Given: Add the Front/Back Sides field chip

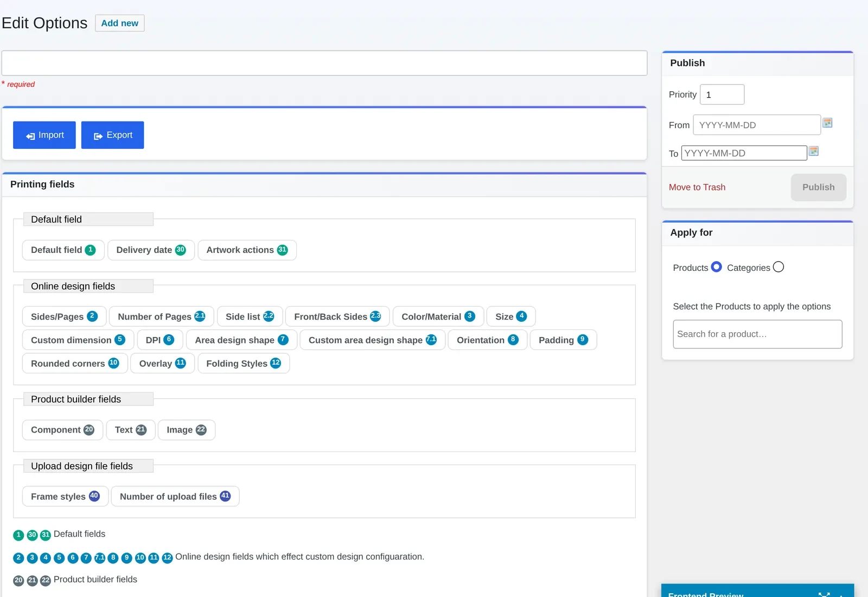Looking at the screenshot, I should [x=337, y=316].
